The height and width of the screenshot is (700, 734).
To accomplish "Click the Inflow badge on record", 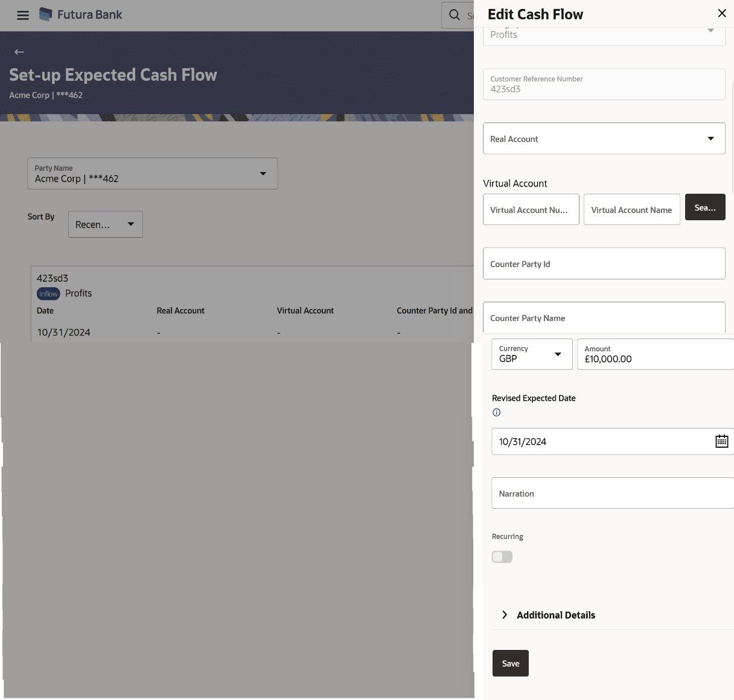I will coord(48,294).
